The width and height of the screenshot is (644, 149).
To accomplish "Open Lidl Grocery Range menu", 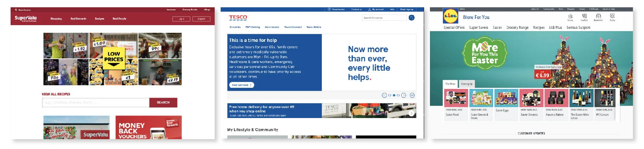I will pos(517,28).
